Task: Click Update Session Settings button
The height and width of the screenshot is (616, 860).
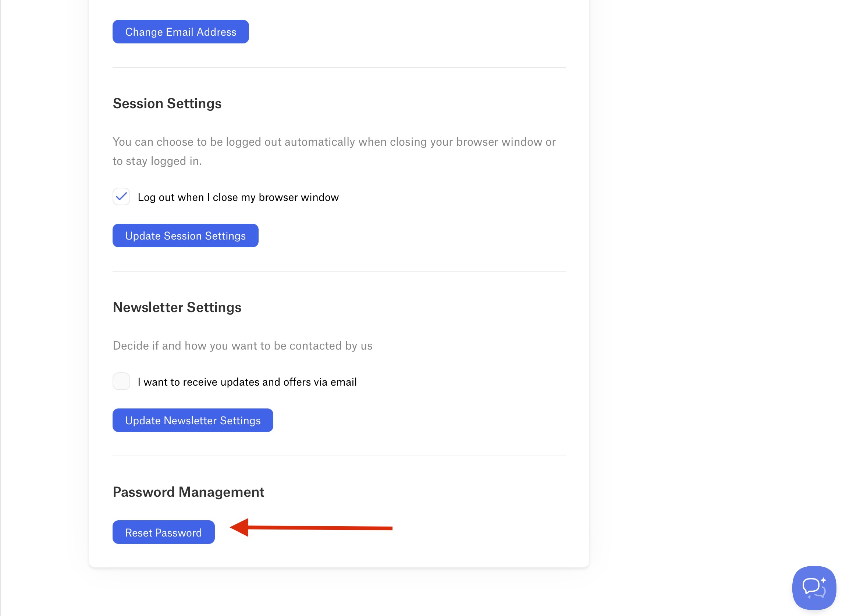Action: (185, 236)
